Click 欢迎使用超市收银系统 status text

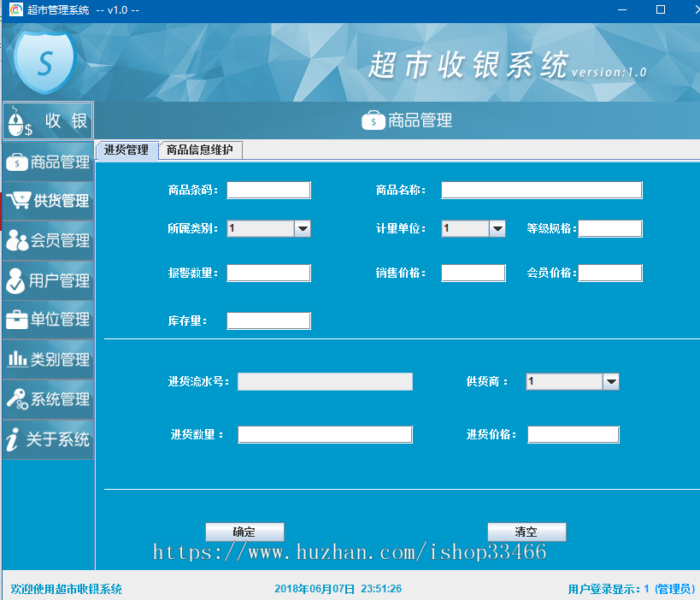coord(66,589)
